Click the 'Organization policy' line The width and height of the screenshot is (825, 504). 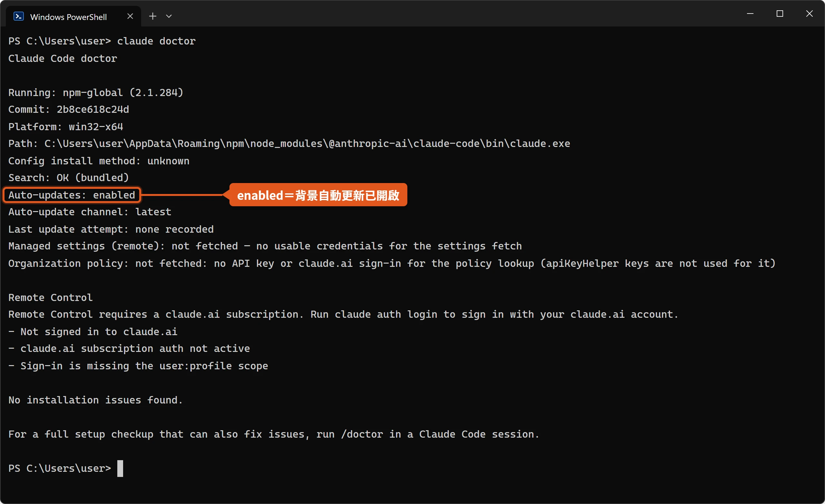coord(392,264)
